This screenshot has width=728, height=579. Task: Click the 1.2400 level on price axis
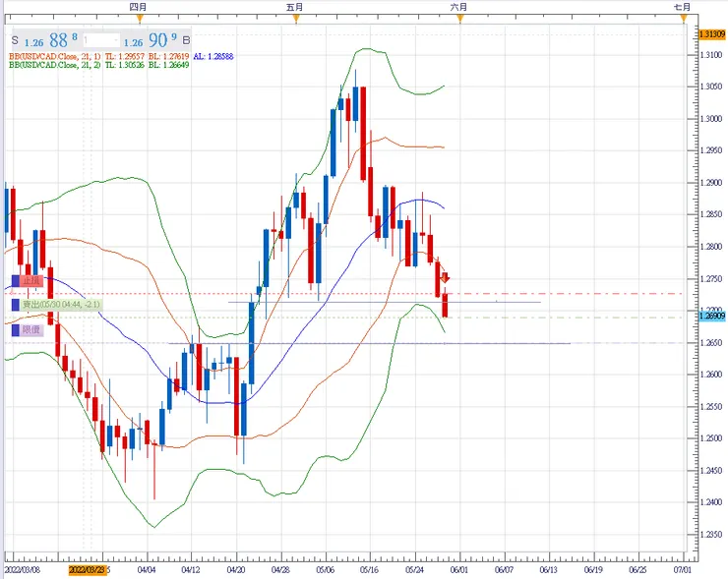711,502
